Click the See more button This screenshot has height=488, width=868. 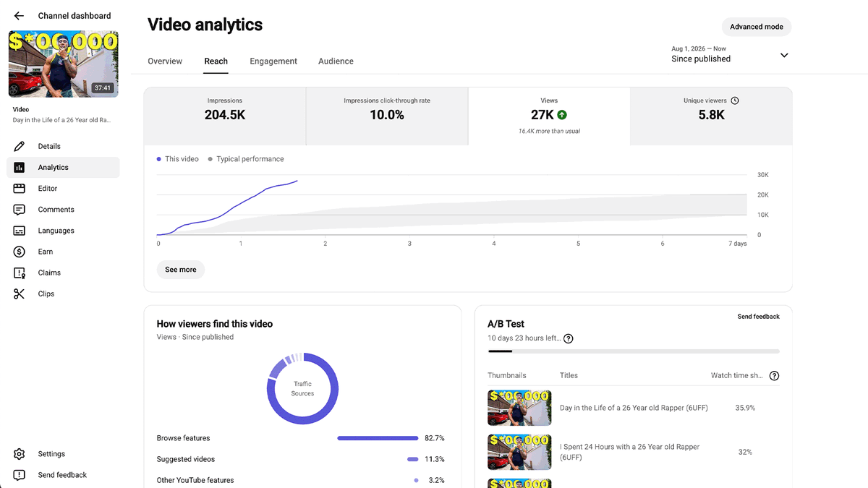pyautogui.click(x=181, y=270)
